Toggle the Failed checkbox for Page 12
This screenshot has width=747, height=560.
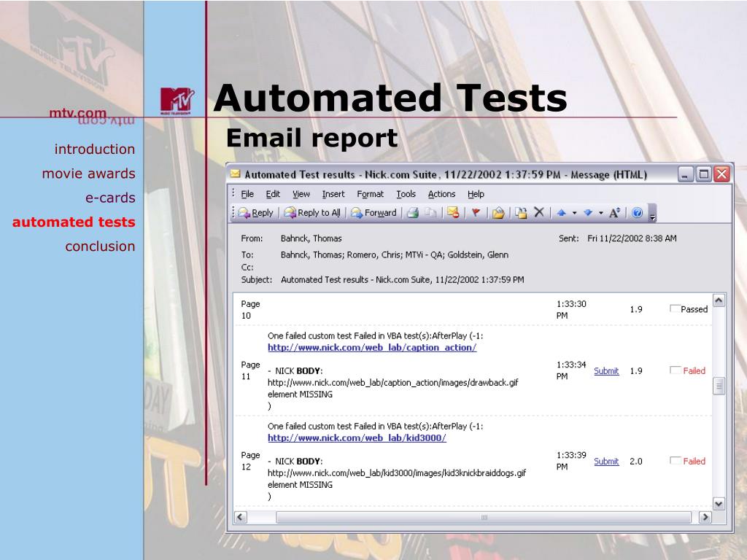click(x=675, y=461)
